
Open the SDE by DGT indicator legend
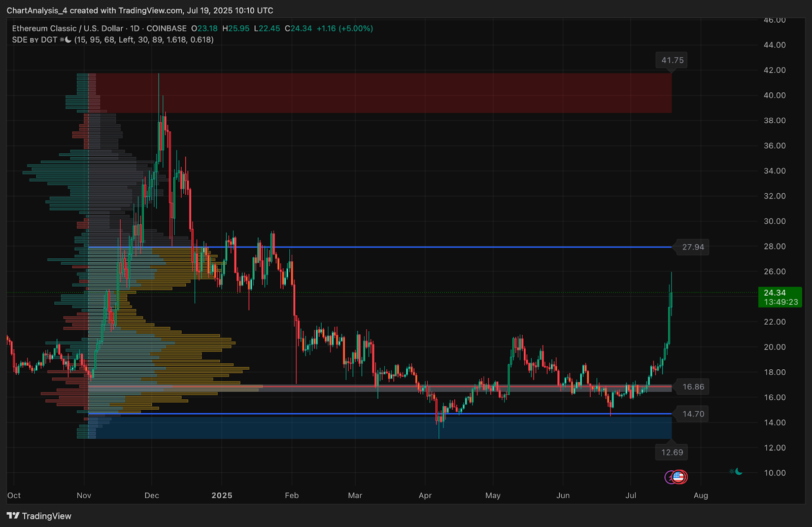click(x=35, y=40)
